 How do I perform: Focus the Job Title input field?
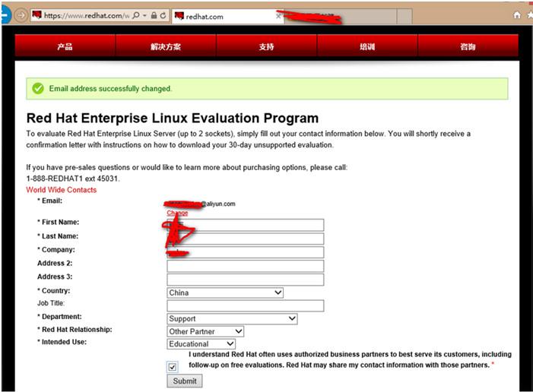(x=245, y=305)
